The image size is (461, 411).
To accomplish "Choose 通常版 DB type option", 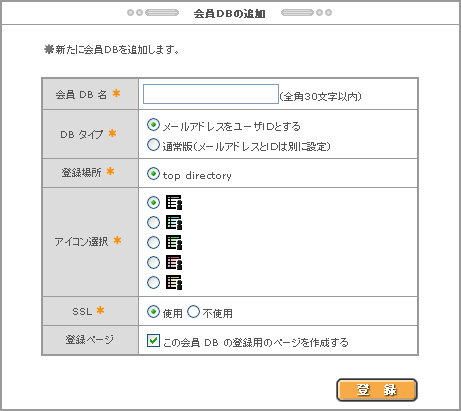I will click(153, 145).
